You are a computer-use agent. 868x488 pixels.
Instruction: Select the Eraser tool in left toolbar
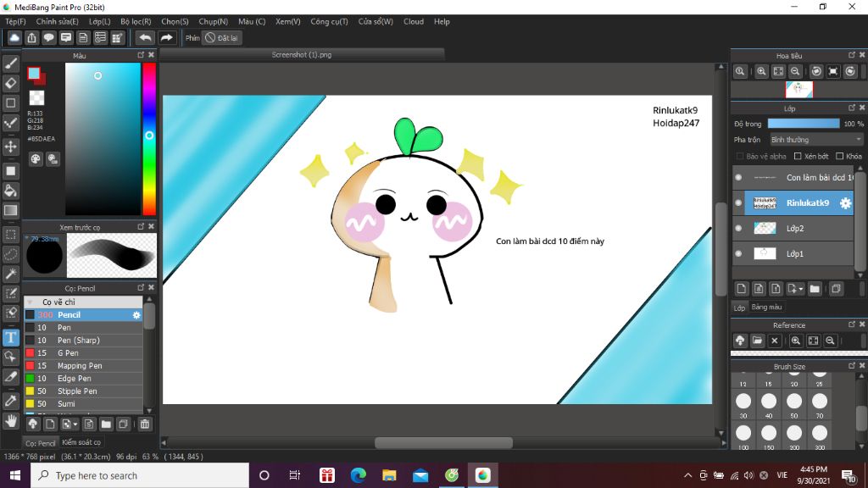point(11,83)
